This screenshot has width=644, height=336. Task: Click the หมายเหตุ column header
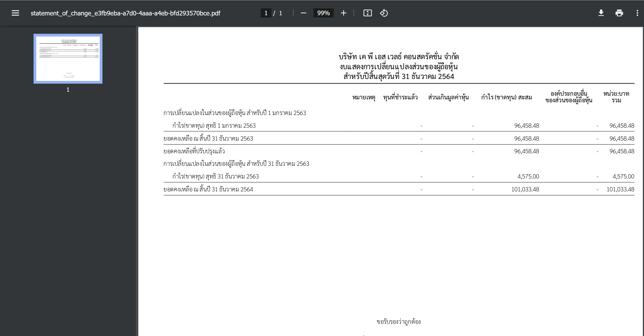(364, 97)
